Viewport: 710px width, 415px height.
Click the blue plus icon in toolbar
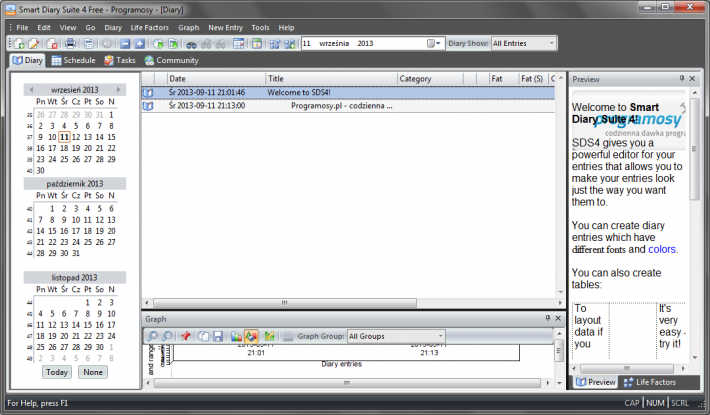(140, 43)
